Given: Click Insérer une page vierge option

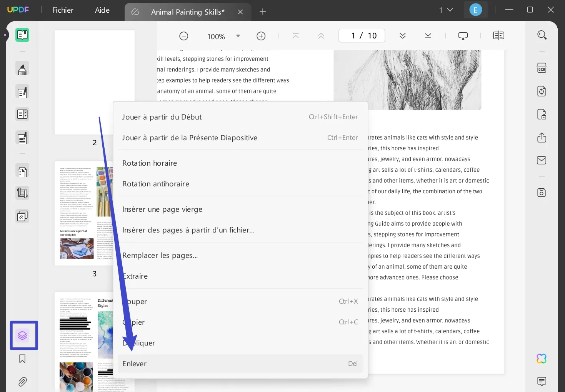Looking at the screenshot, I should click(x=162, y=209).
